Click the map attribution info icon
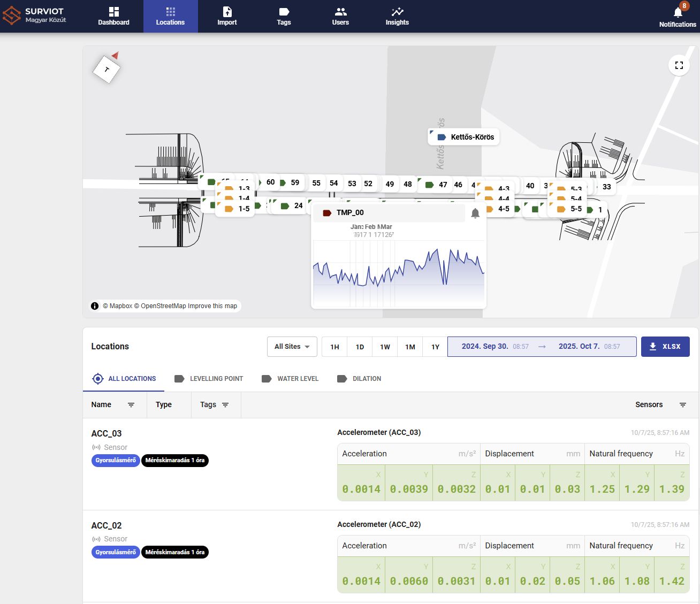The image size is (700, 604). (x=95, y=306)
